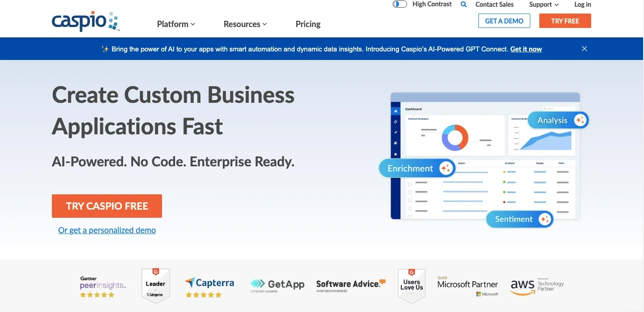Dismiss the AI announcement banner
Viewport: 644px width, 312px height.
[x=584, y=49]
